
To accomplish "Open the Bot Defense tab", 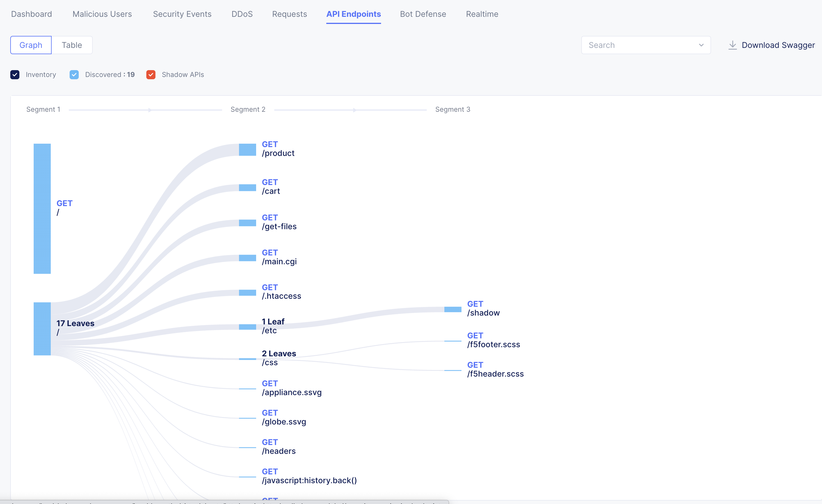I will pos(423,14).
